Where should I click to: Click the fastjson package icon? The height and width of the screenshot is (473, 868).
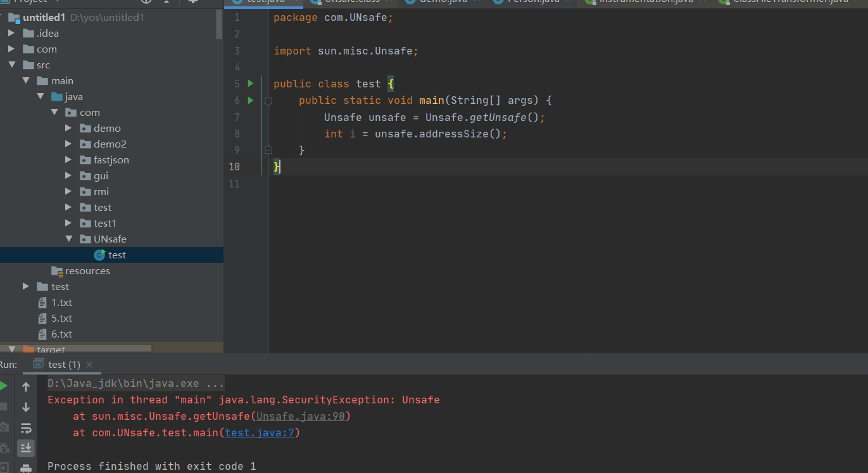click(x=85, y=160)
